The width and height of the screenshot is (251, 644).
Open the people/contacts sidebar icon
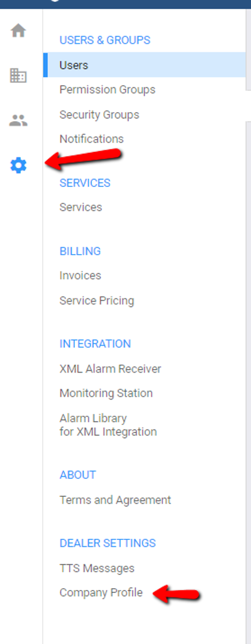pyautogui.click(x=18, y=120)
